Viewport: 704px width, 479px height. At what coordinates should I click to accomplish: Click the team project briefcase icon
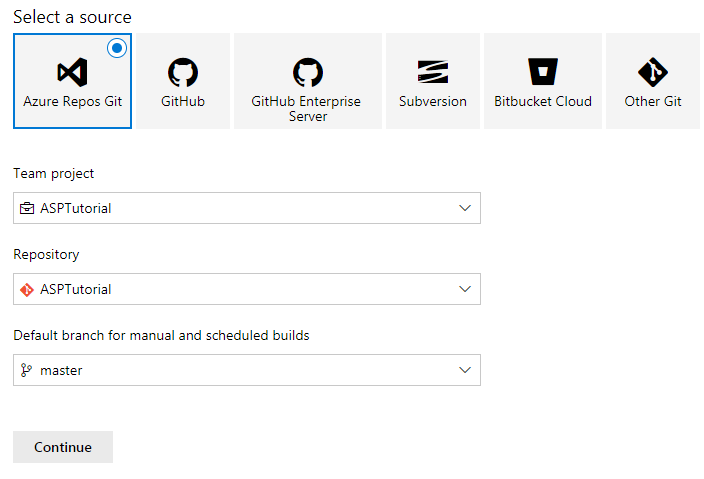pyautogui.click(x=27, y=208)
